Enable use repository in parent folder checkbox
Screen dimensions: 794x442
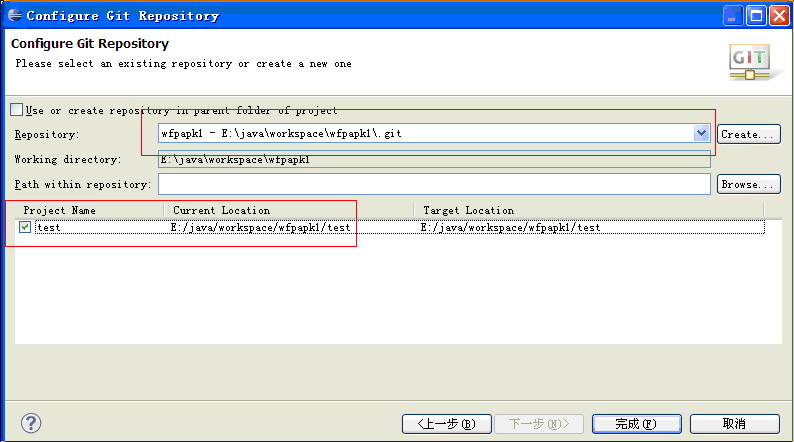[17, 109]
